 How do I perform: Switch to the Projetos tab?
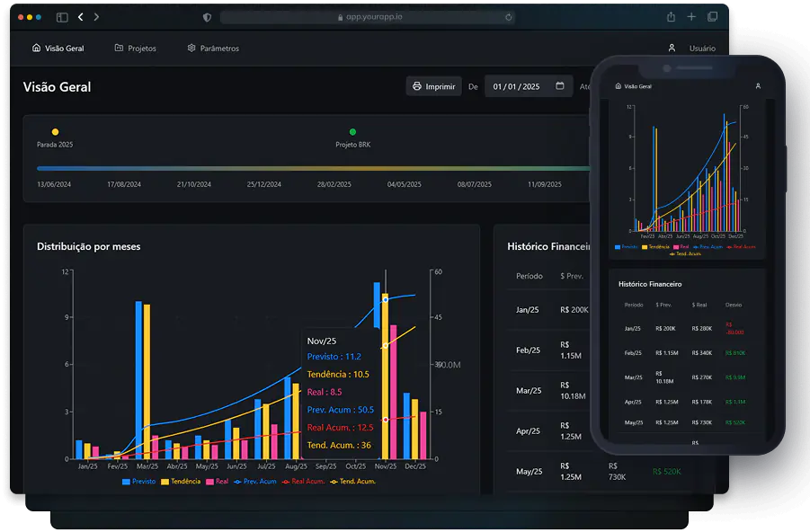136,48
